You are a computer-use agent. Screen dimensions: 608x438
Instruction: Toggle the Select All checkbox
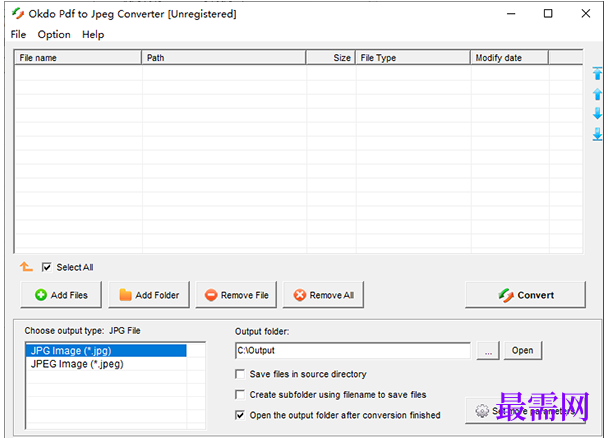47,267
